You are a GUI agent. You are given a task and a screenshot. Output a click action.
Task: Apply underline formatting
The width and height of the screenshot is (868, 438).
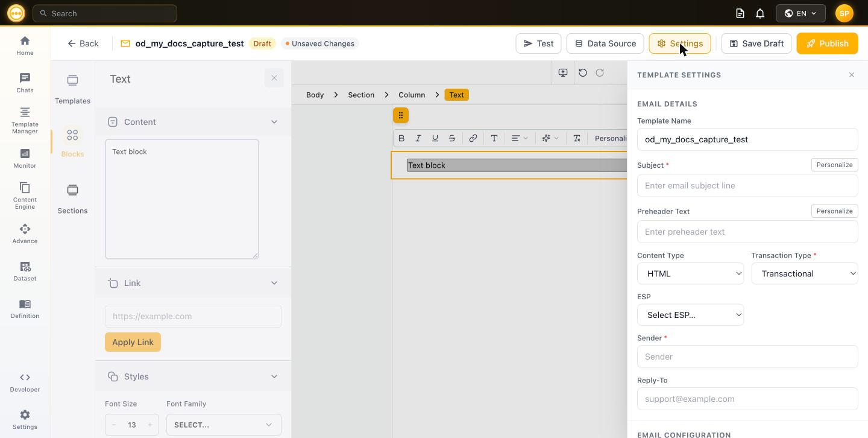(435, 138)
